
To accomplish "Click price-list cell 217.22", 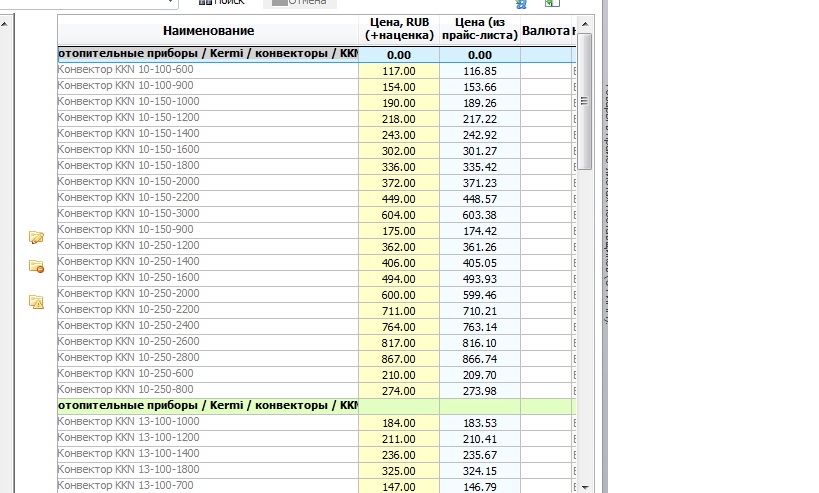I will [480, 119].
